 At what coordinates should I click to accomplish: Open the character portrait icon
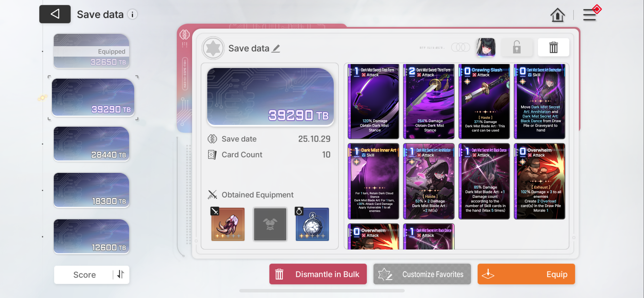(486, 47)
